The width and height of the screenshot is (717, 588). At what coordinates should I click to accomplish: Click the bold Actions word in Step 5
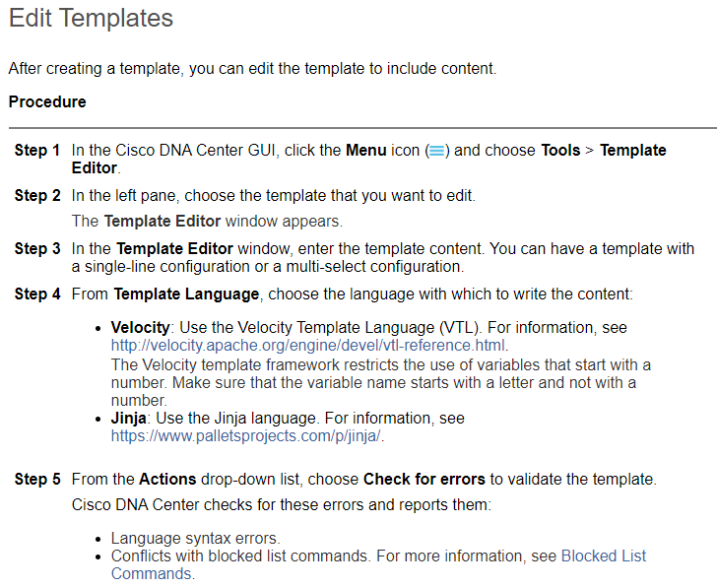point(167,479)
